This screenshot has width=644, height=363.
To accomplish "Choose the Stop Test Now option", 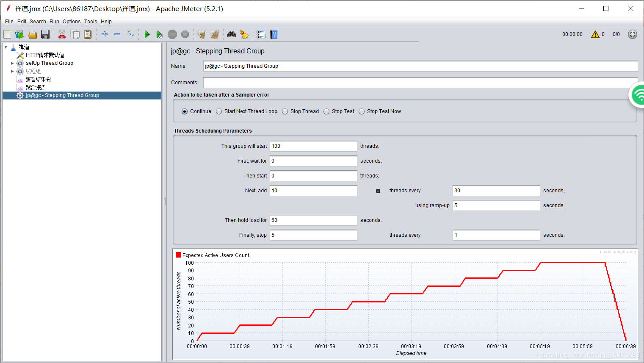I will (362, 111).
